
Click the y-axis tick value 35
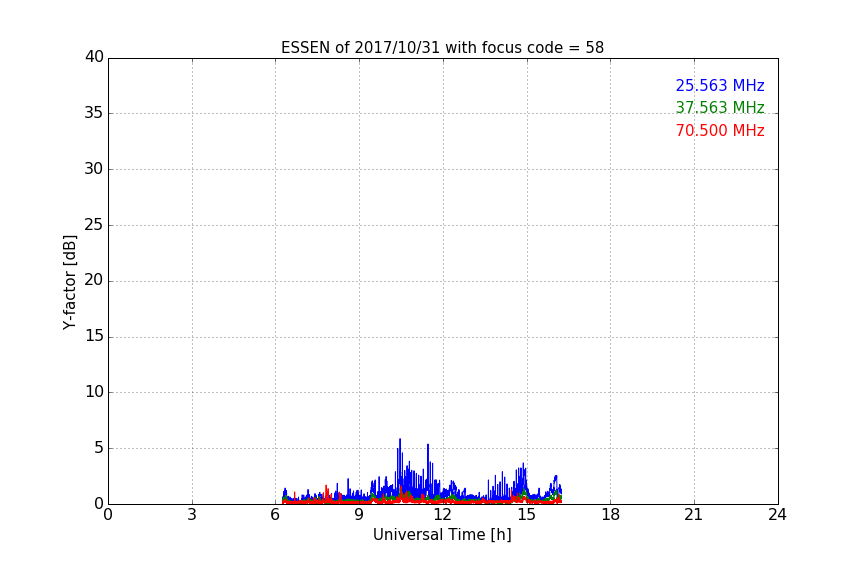94,114
